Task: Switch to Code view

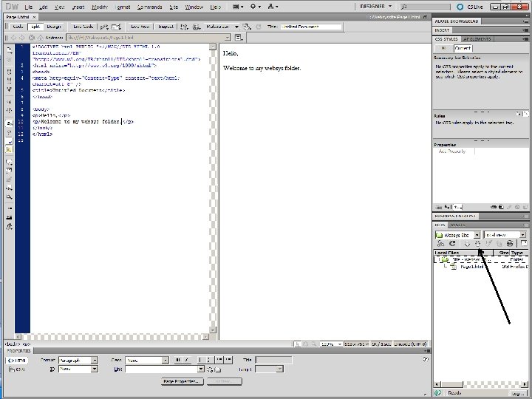Action: tap(18, 27)
